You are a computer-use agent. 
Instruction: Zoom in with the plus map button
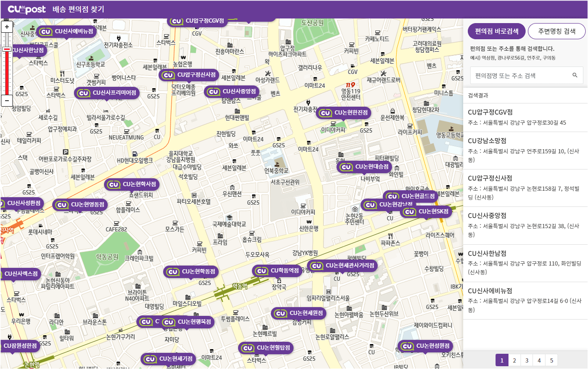7,27
